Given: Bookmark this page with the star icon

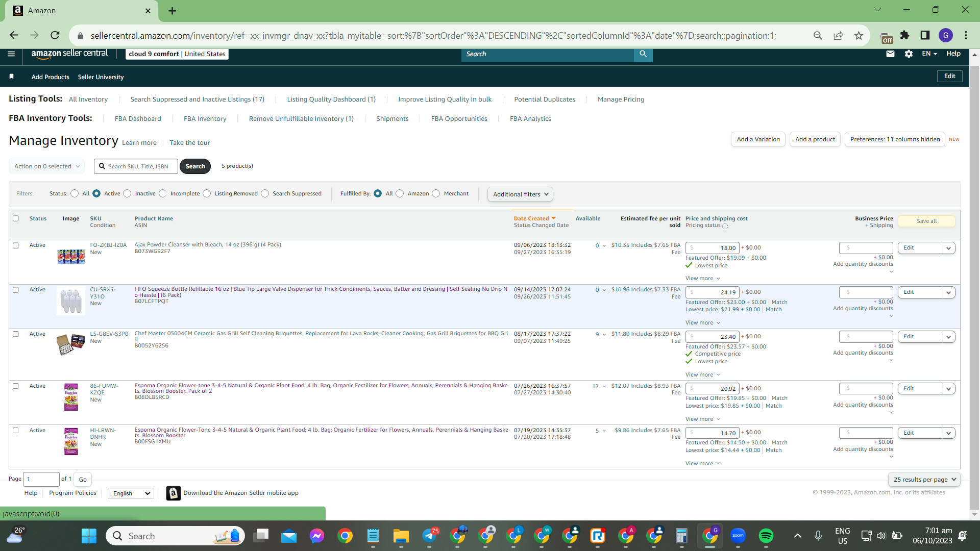Looking at the screenshot, I should pyautogui.click(x=859, y=35).
